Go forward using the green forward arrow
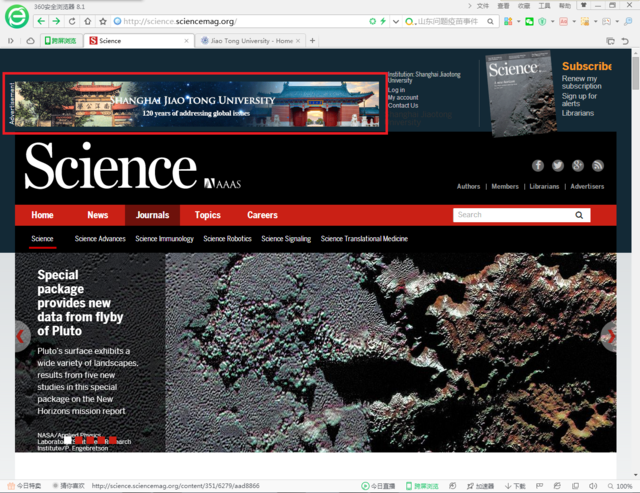Image resolution: width=640 pixels, height=493 pixels. pyautogui.click(x=56, y=21)
